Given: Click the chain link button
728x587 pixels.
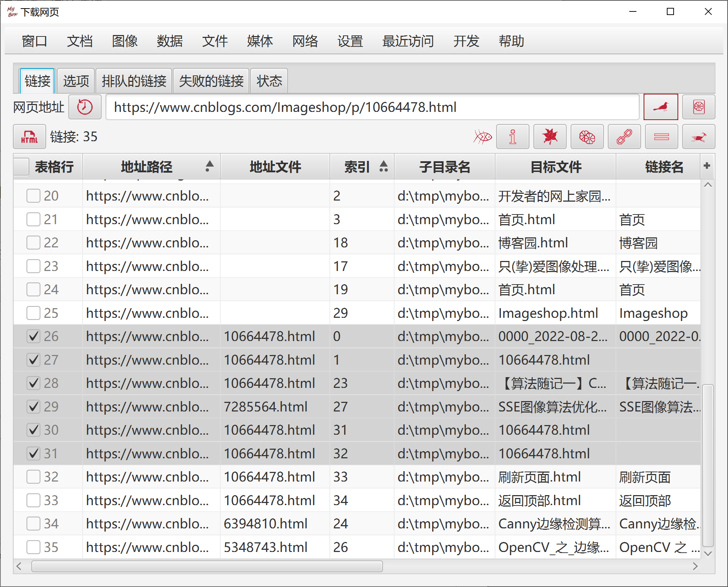Looking at the screenshot, I should 624,137.
